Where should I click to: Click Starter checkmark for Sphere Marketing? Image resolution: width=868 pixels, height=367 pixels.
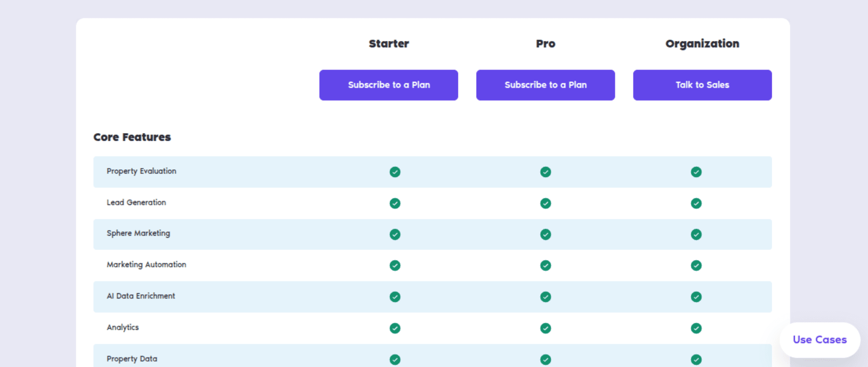pyautogui.click(x=395, y=234)
